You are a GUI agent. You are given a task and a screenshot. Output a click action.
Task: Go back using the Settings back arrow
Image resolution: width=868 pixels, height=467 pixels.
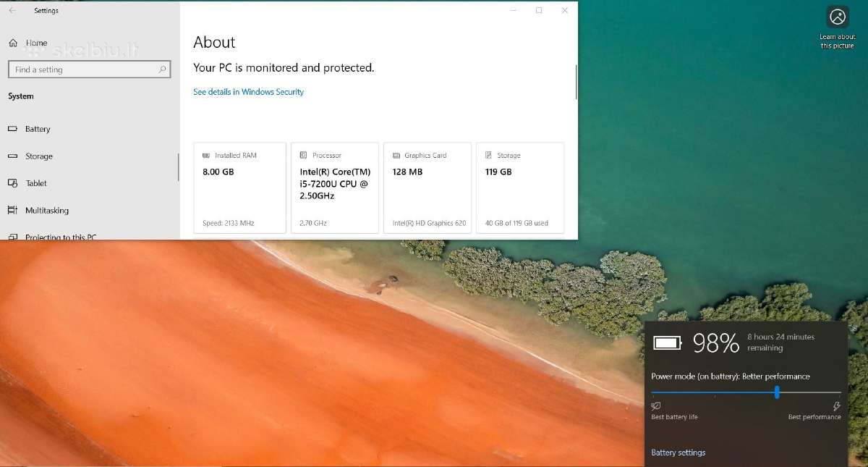pyautogui.click(x=12, y=11)
